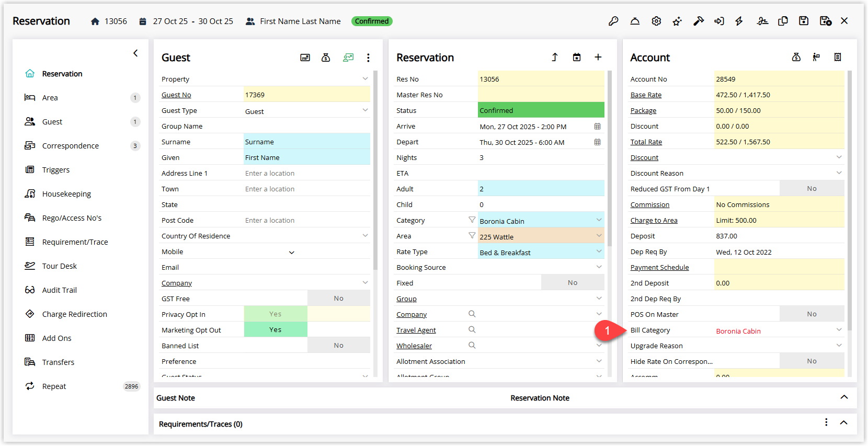Click the Wholesaler link
The image size is (868, 446).
coord(414,346)
